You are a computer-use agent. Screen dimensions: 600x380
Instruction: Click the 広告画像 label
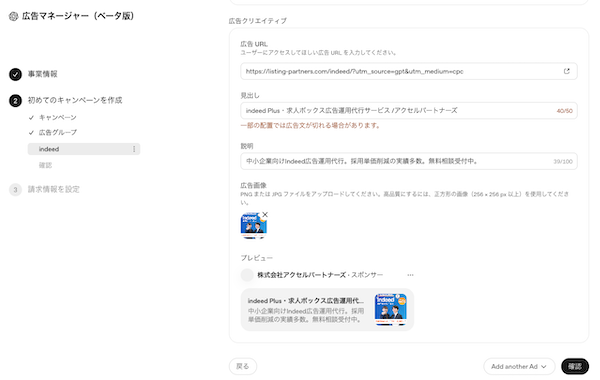point(253,185)
